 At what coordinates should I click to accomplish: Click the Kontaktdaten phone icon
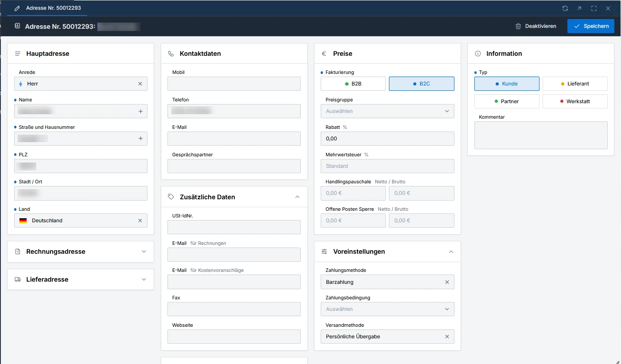tap(171, 54)
